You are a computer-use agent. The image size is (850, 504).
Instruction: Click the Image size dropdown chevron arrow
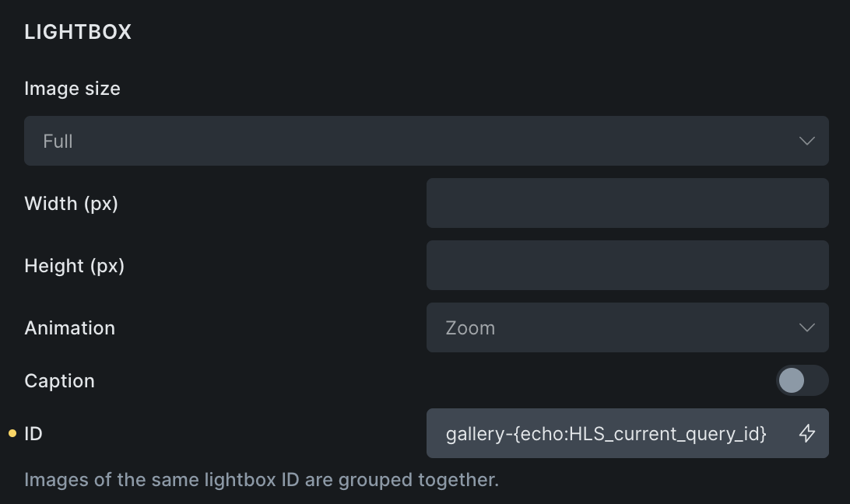pyautogui.click(x=807, y=141)
